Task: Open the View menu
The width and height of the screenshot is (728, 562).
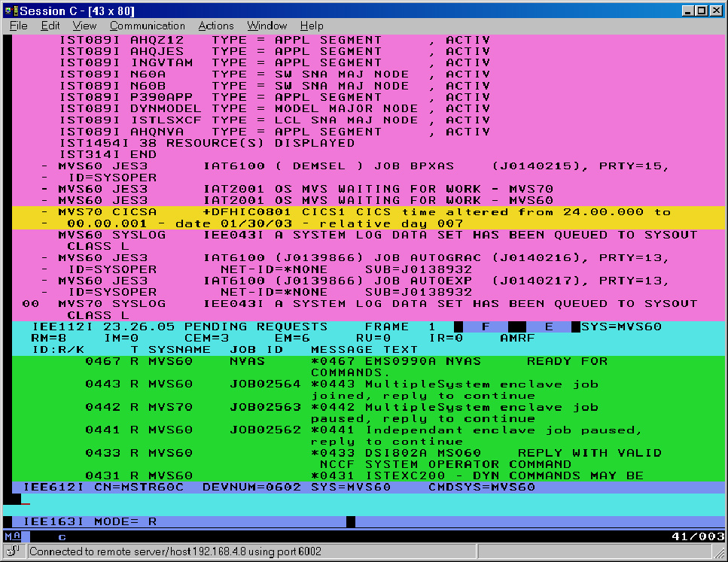Action: [x=84, y=26]
